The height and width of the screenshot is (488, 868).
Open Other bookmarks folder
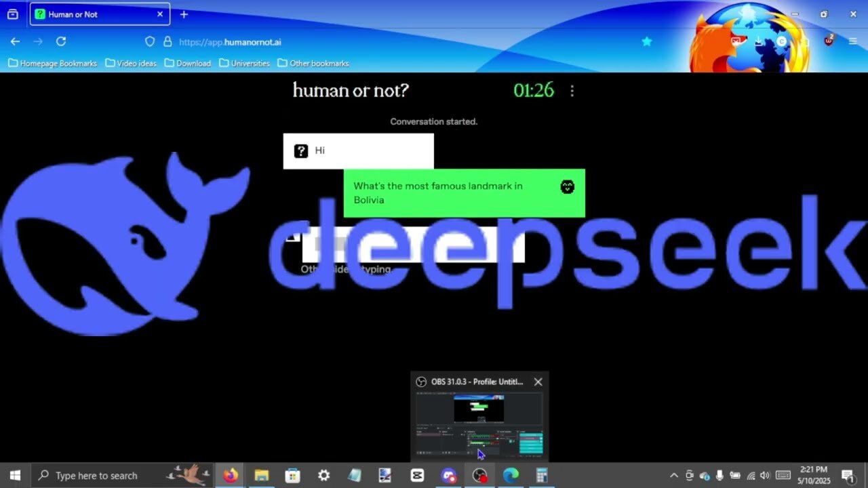(313, 63)
